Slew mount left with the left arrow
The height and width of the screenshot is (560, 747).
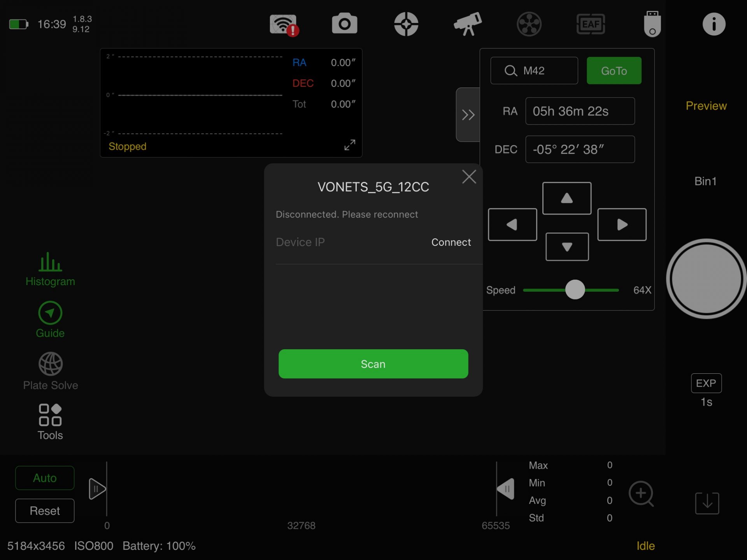pyautogui.click(x=512, y=224)
